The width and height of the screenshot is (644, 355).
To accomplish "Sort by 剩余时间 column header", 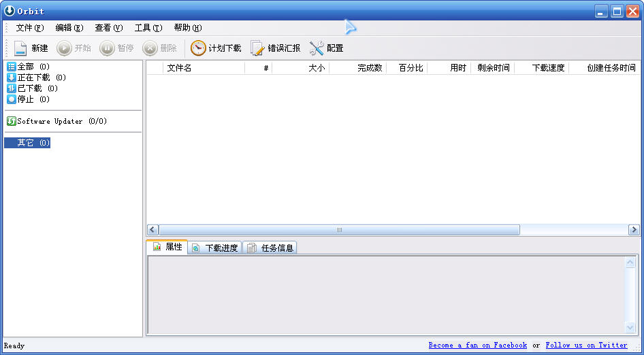I will click(x=492, y=68).
